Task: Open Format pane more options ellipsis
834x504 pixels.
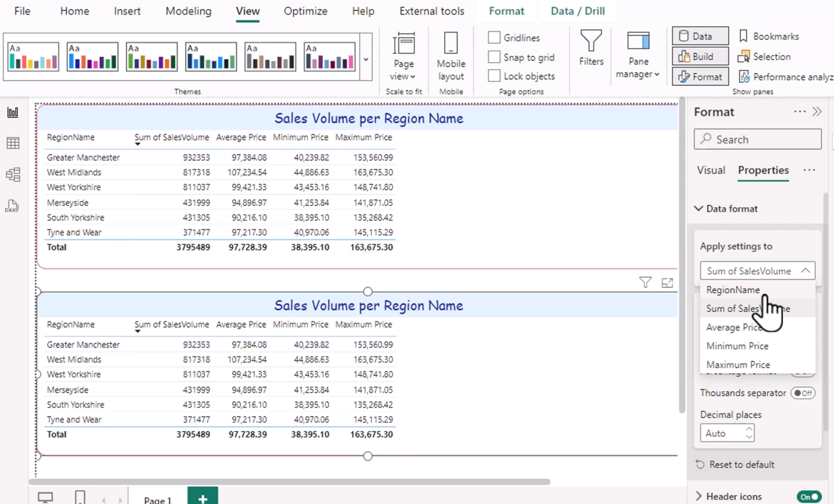Action: 800,111
